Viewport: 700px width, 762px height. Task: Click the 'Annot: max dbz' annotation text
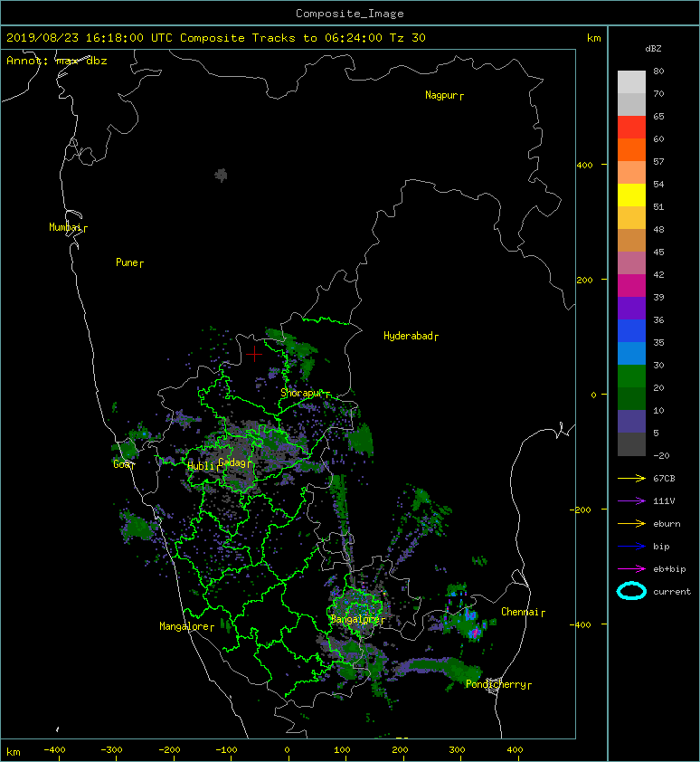57,61
